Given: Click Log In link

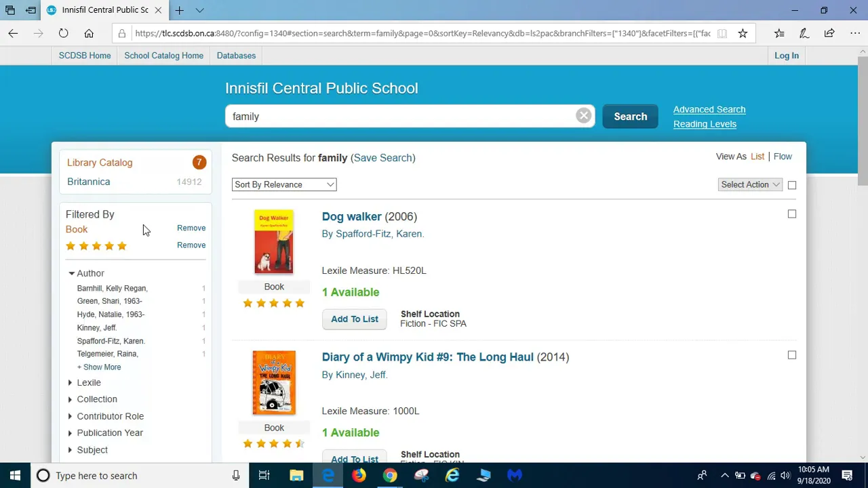Looking at the screenshot, I should (787, 56).
